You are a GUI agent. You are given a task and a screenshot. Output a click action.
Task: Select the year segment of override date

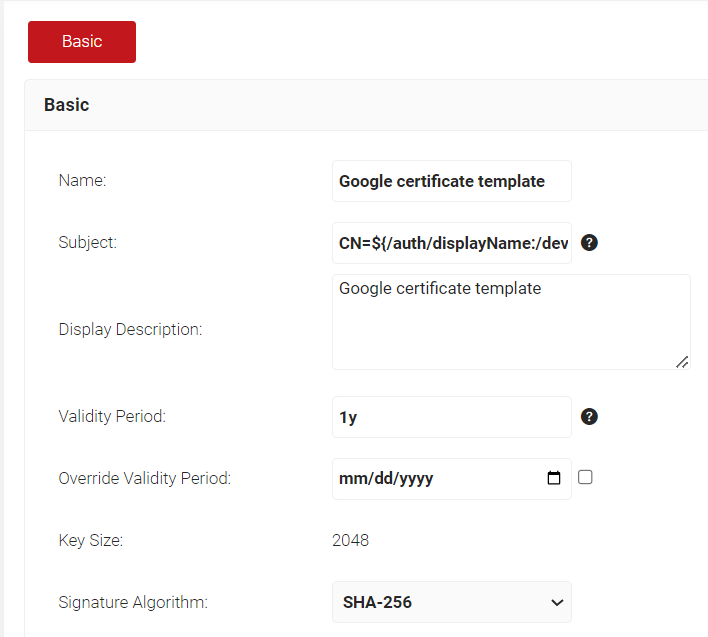(x=414, y=479)
